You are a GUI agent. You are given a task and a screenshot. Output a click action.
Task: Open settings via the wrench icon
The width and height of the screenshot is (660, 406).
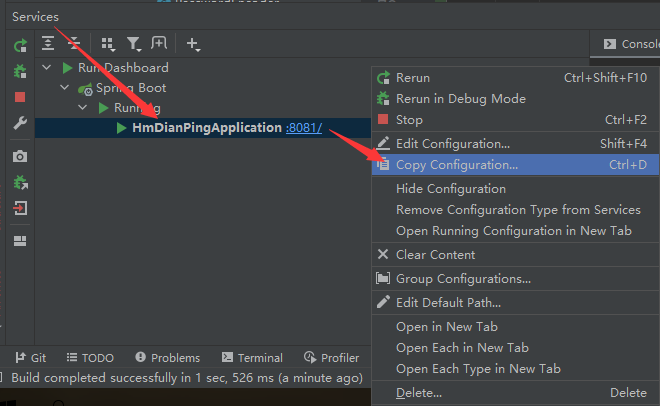pyautogui.click(x=20, y=123)
